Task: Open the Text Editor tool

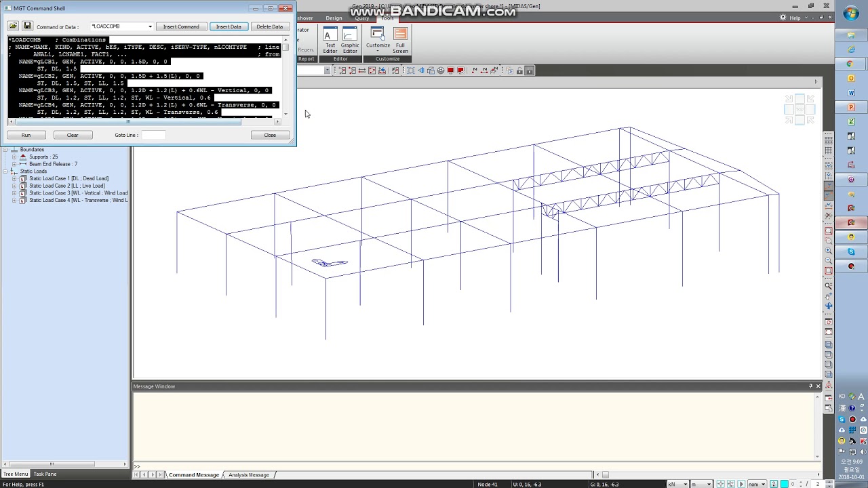Action: pyautogui.click(x=330, y=41)
